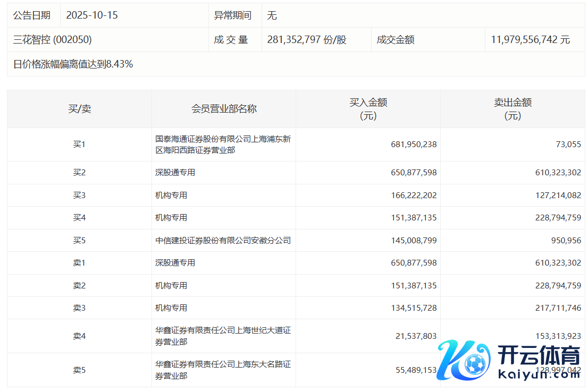Select the 中信建投证券 Anhui branch name
The width and height of the screenshot is (588, 392).
click(223, 241)
